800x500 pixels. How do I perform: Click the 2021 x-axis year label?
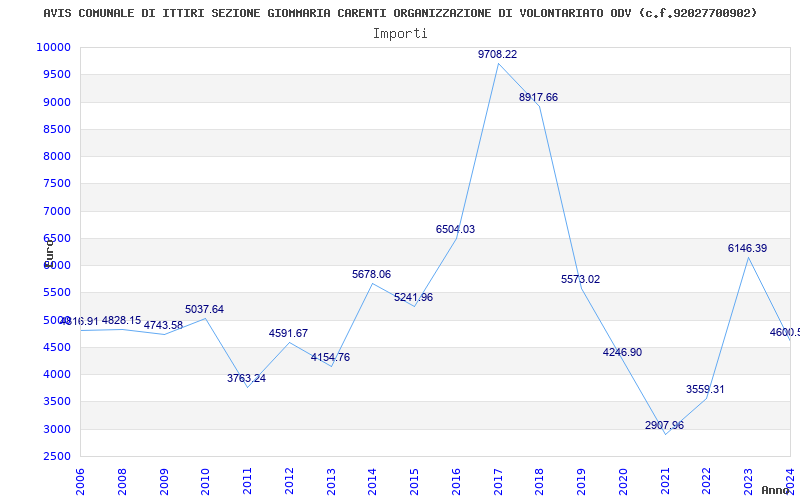(x=665, y=482)
